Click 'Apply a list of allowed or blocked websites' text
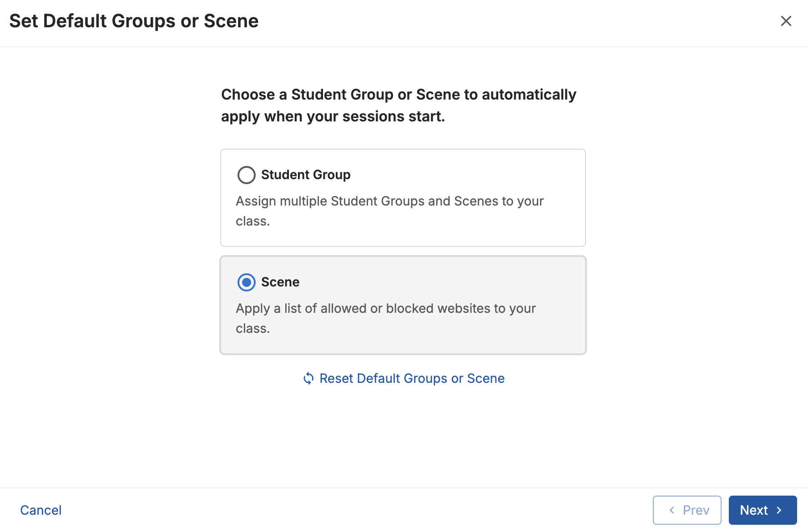 tap(386, 308)
